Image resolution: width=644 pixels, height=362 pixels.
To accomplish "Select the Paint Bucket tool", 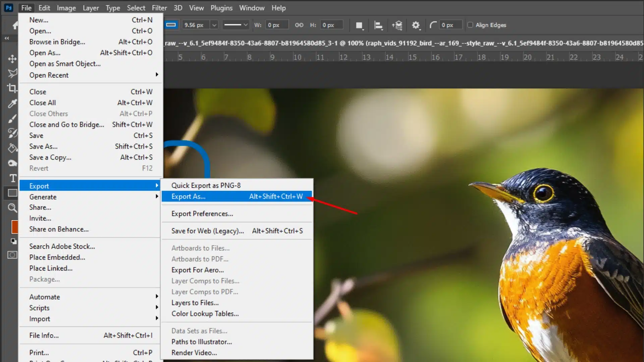I will [x=12, y=148].
